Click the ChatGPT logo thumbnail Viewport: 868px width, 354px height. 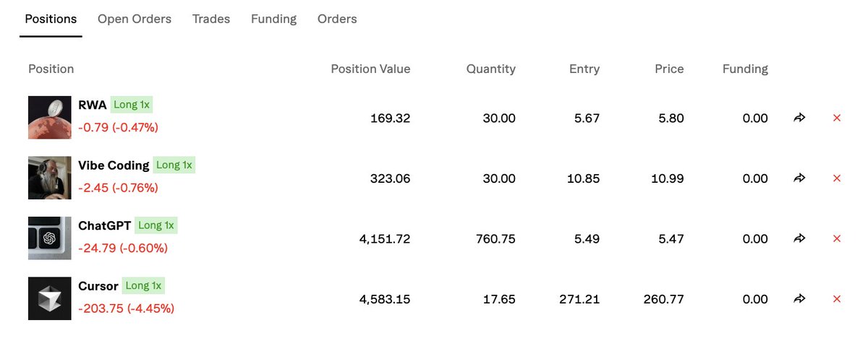point(50,238)
